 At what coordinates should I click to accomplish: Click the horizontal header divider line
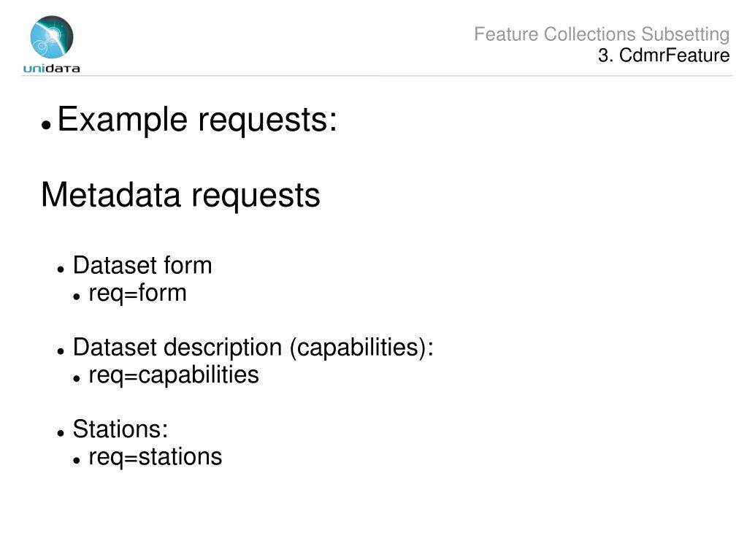pos(377,76)
